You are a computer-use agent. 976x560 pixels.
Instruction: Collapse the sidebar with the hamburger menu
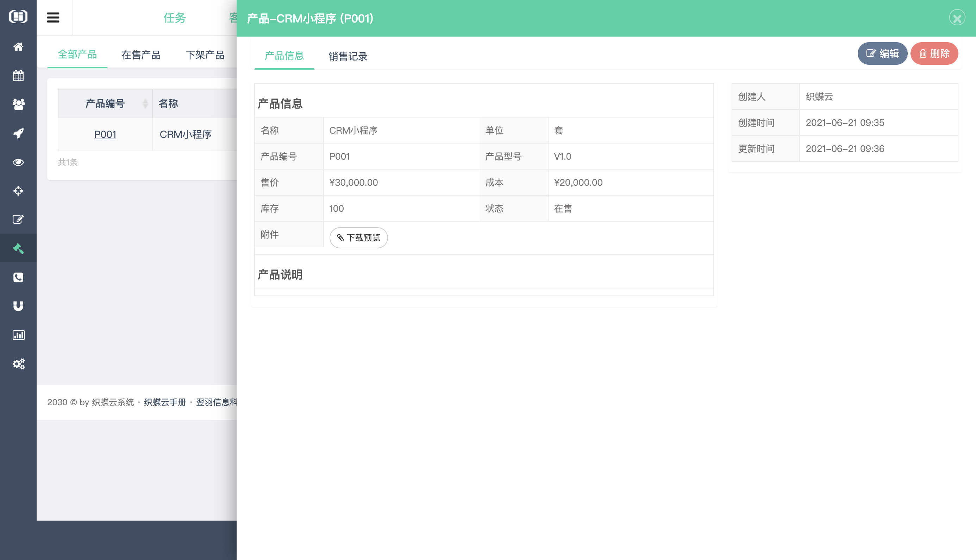[x=54, y=17]
